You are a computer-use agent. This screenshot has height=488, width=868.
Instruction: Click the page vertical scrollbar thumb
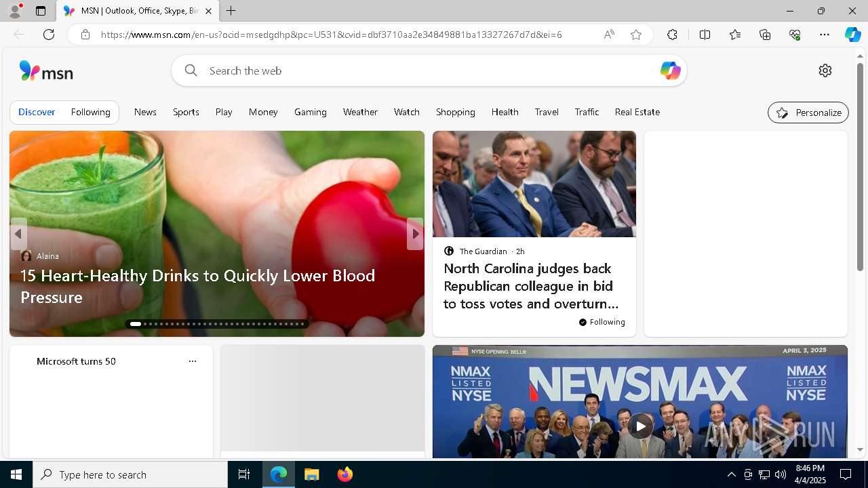pos(860,167)
